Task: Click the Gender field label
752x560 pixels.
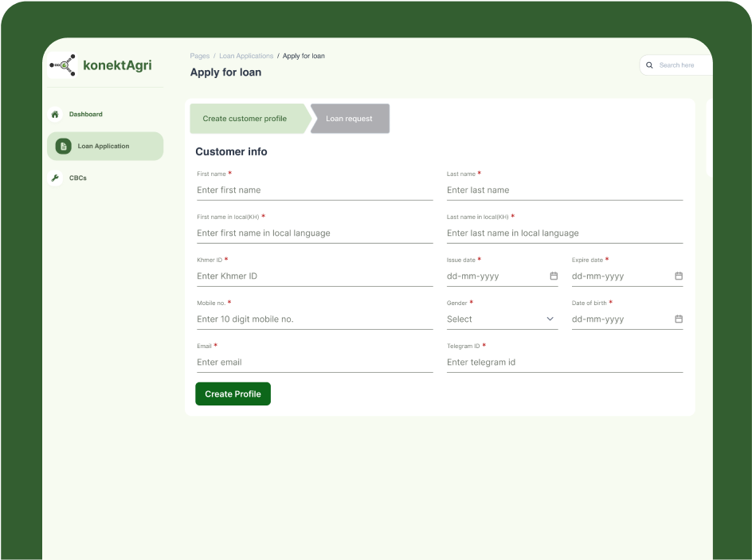Action: click(x=457, y=303)
